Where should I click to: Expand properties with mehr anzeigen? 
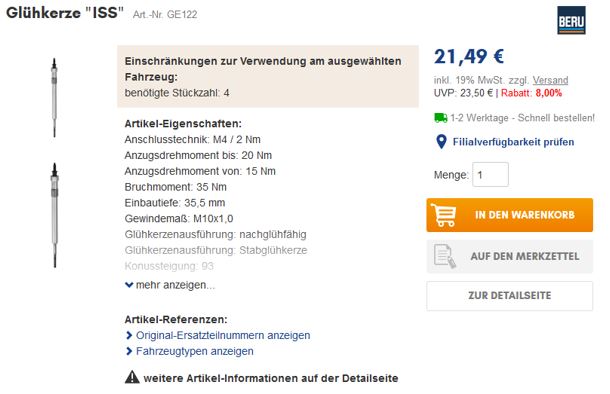[x=170, y=285]
